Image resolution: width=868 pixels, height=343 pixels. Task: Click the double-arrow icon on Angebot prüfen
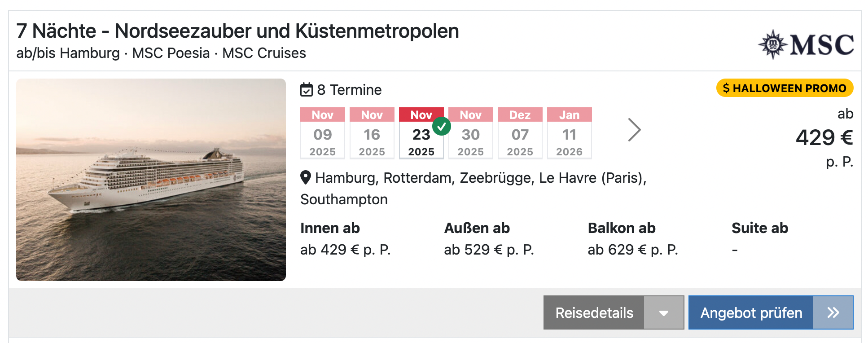coord(833,312)
